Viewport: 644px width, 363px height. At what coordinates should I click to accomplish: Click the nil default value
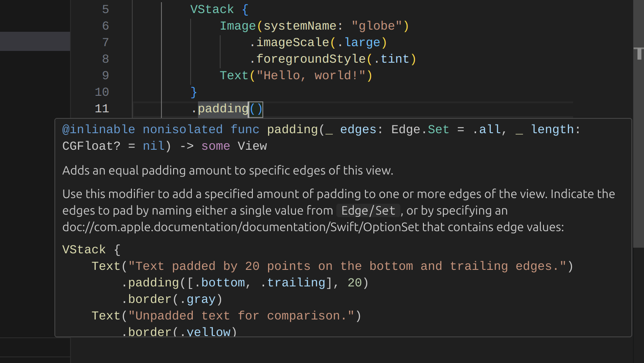pyautogui.click(x=154, y=146)
